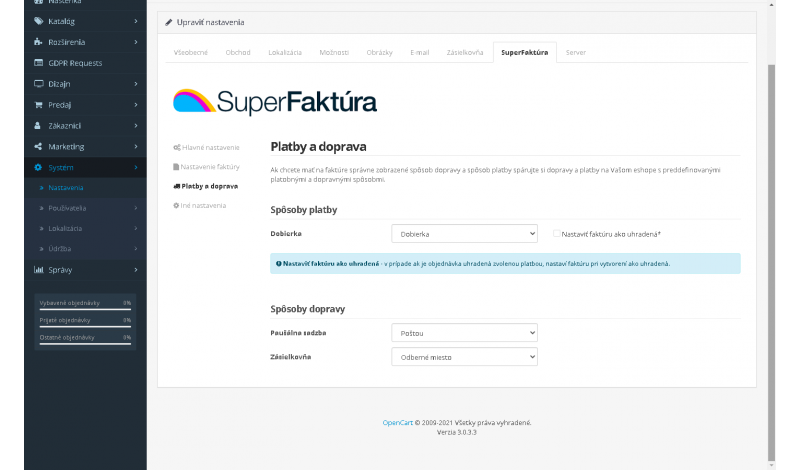Open the Paušálna sadzba shipping dropdown
800x470 pixels.
tap(464, 333)
